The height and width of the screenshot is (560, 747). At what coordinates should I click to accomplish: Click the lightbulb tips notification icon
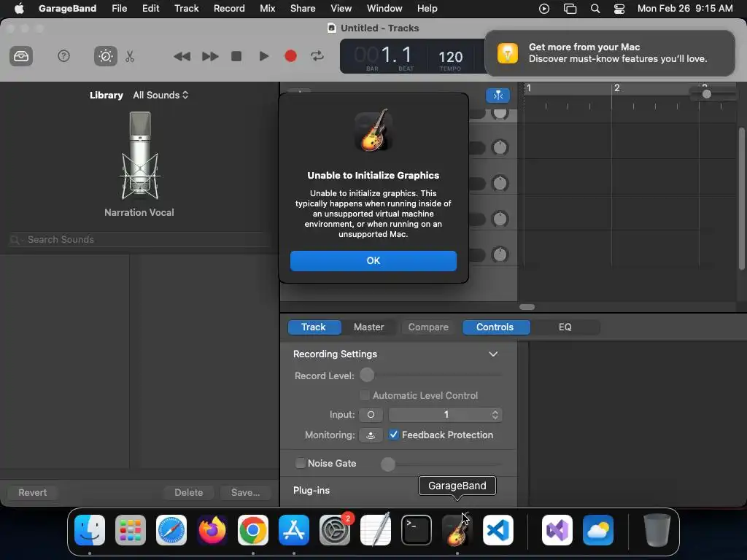[508, 52]
